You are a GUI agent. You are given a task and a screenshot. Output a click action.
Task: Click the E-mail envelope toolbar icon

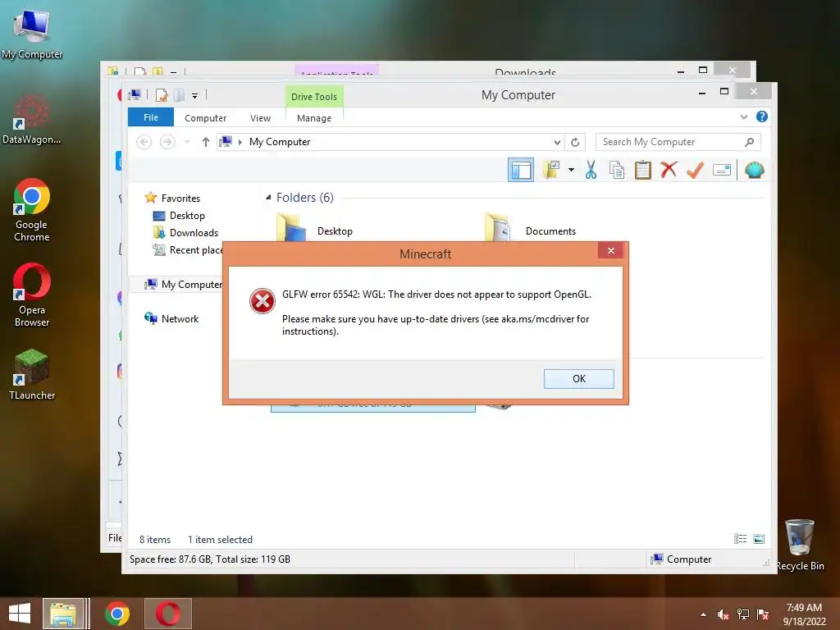coord(722,171)
